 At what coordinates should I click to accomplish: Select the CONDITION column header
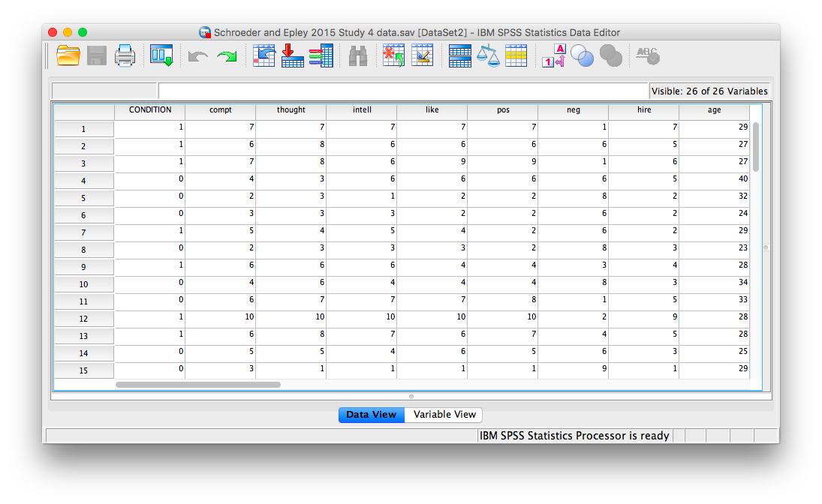tap(150, 110)
